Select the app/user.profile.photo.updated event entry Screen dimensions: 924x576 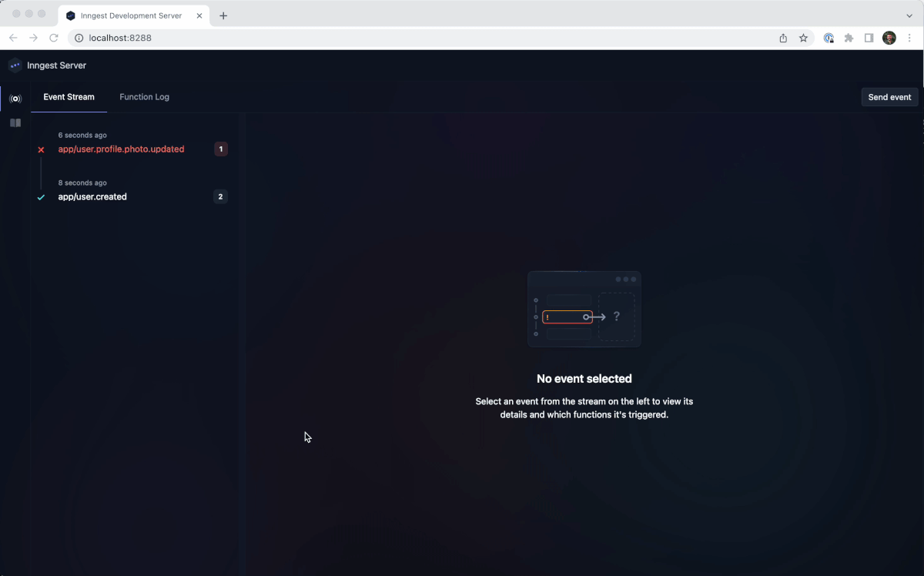[121, 149]
